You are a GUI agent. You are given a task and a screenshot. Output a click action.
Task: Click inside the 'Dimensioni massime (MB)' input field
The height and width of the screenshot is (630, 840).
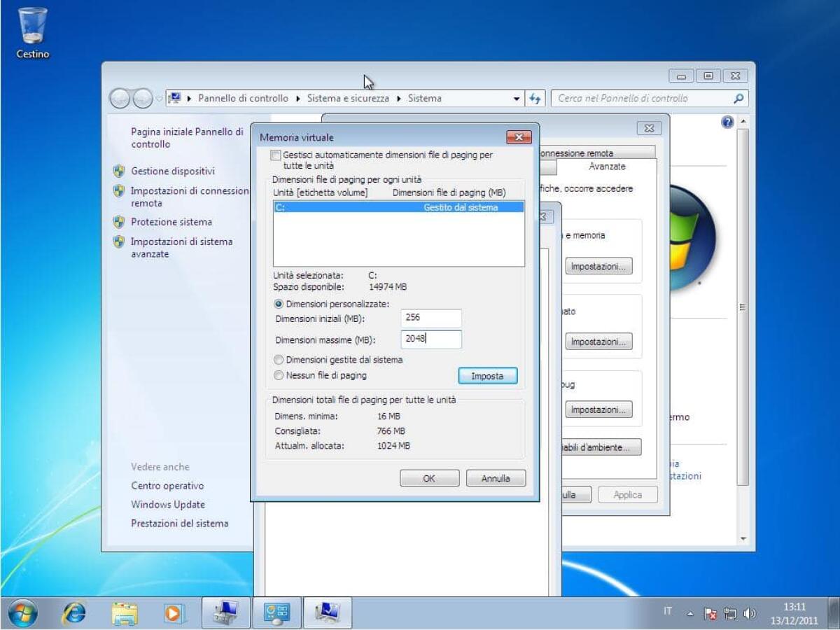pyautogui.click(x=430, y=339)
